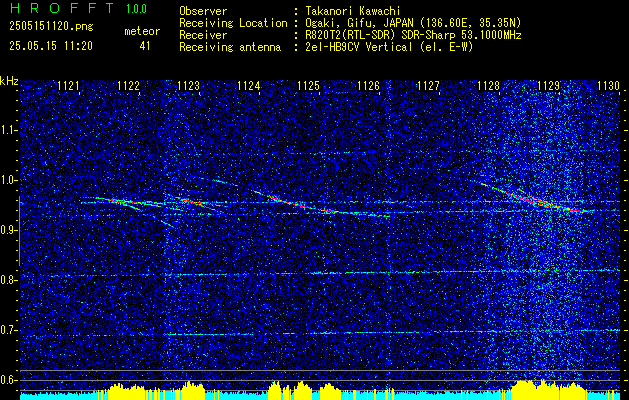Click time marker 1130
Image resolution: width=629 pixels, height=400 pixels.
(609, 85)
